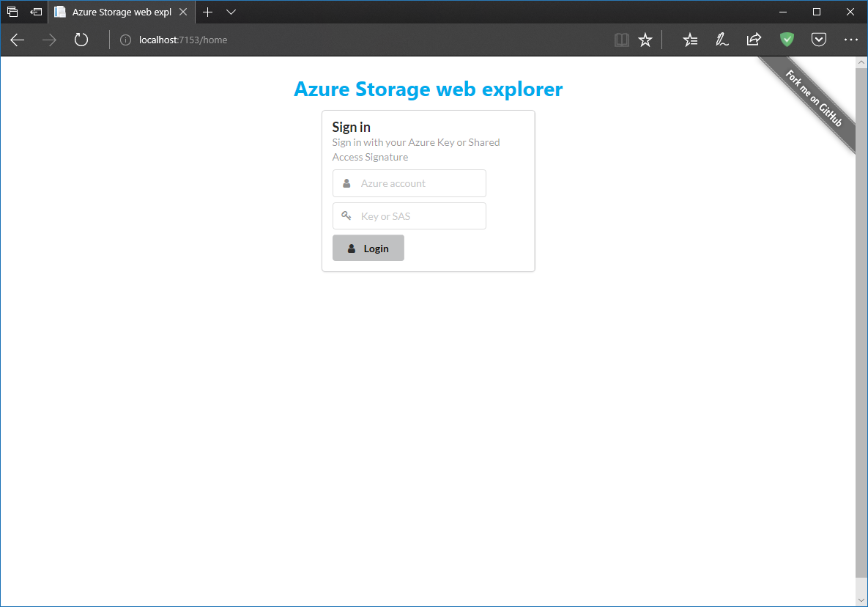Screen dimensions: 868x607
Task: Open the Favorites hub icon
Action: click(x=690, y=40)
